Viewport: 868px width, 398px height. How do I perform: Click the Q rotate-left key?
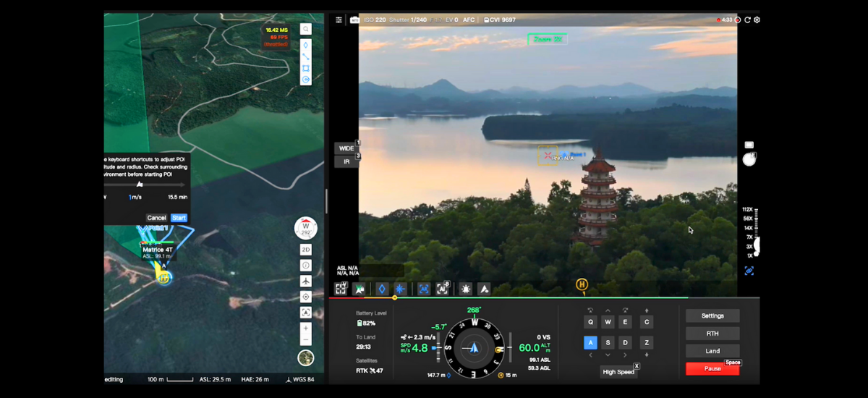pos(590,322)
